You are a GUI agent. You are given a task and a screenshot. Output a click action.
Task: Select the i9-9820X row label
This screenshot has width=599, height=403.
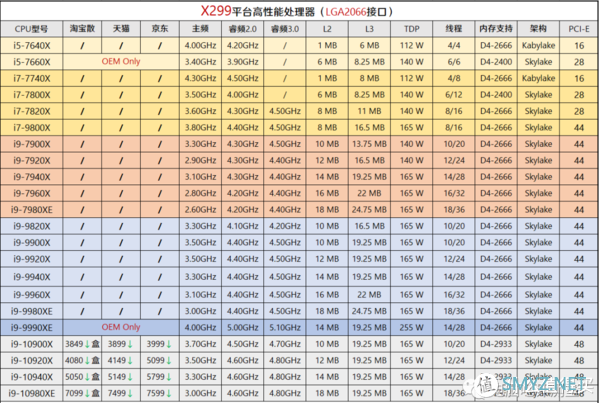pos(32,226)
